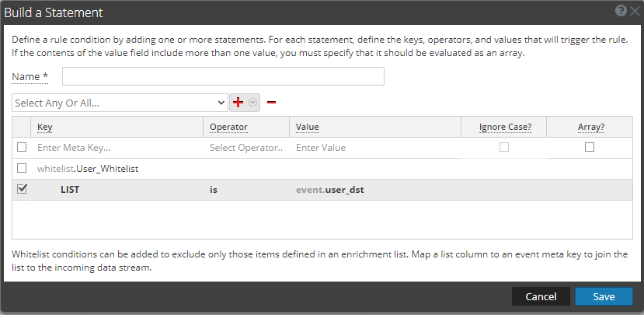Click into the Name text field
This screenshot has width=644, height=315.
[x=223, y=76]
